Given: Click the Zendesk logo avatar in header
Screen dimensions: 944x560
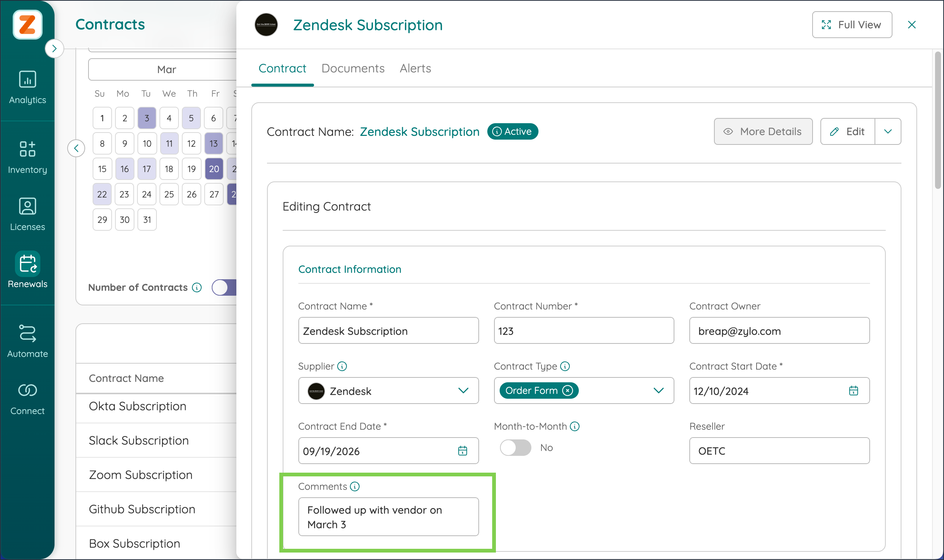Looking at the screenshot, I should [x=266, y=25].
